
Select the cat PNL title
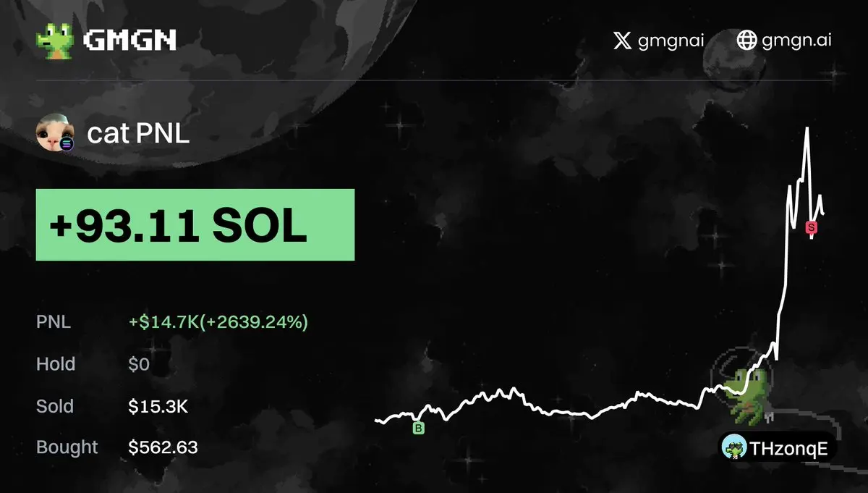point(137,133)
